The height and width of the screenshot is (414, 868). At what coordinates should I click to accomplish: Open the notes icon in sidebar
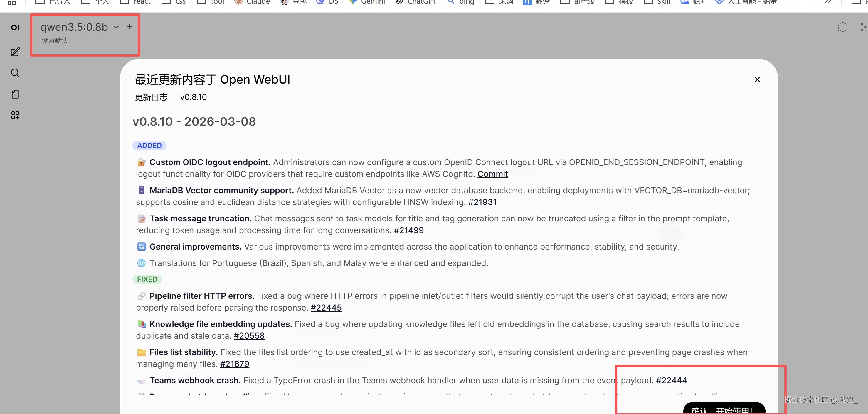point(15,94)
